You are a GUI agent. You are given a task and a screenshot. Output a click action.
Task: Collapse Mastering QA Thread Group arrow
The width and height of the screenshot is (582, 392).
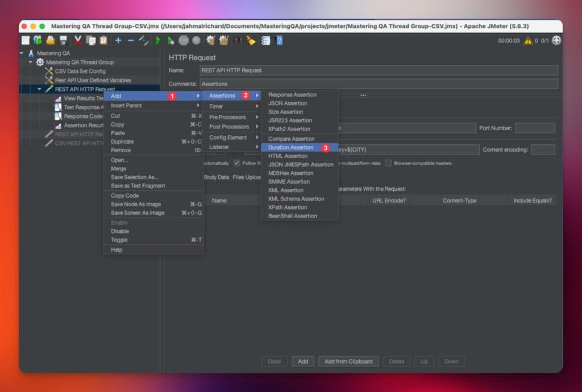(31, 62)
